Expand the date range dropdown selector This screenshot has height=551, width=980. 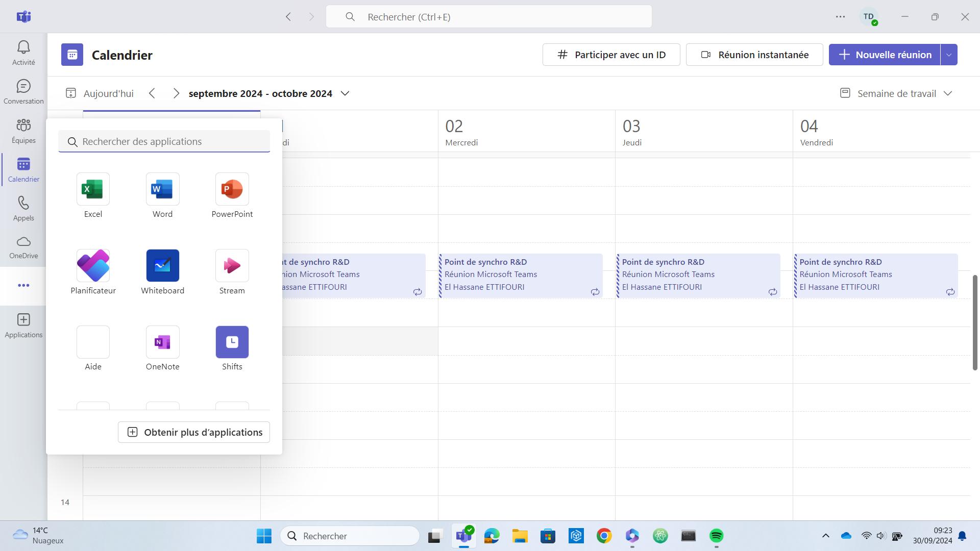click(344, 93)
